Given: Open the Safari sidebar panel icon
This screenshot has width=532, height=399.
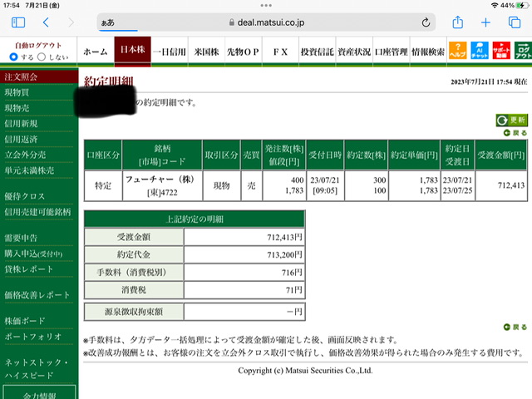Looking at the screenshot, I should pyautogui.click(x=18, y=22).
